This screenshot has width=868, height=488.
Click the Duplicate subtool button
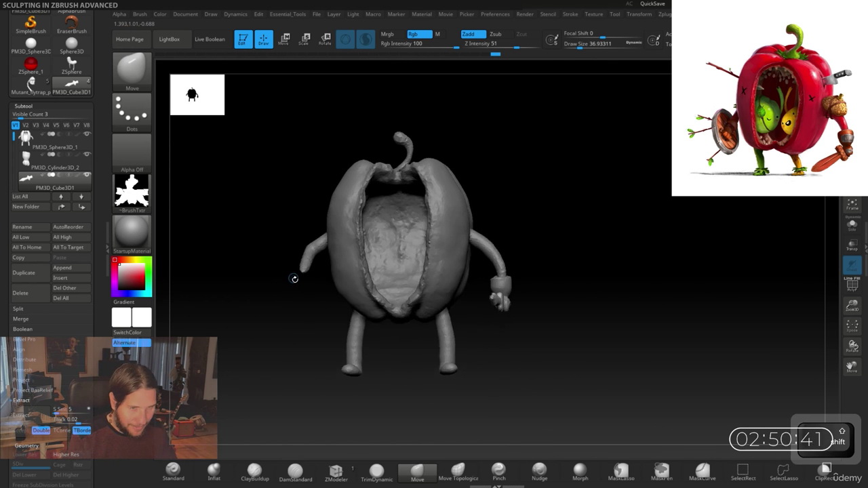31,272
